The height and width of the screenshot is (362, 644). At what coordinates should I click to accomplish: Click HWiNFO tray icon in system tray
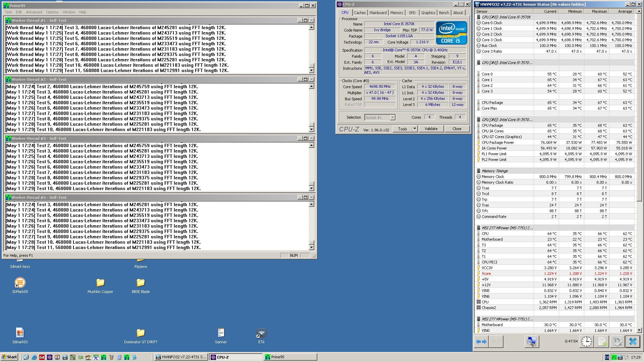click(x=620, y=357)
